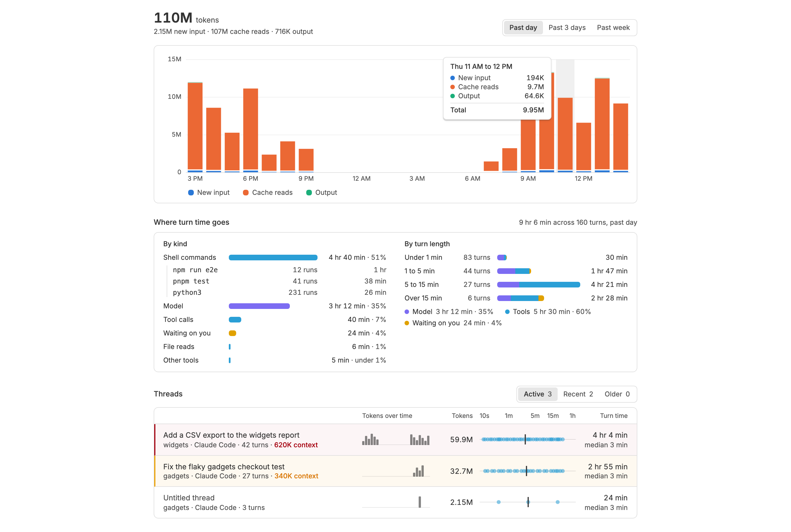Select the Past day time range
Viewport: 791px width, 532px height.
coord(523,27)
